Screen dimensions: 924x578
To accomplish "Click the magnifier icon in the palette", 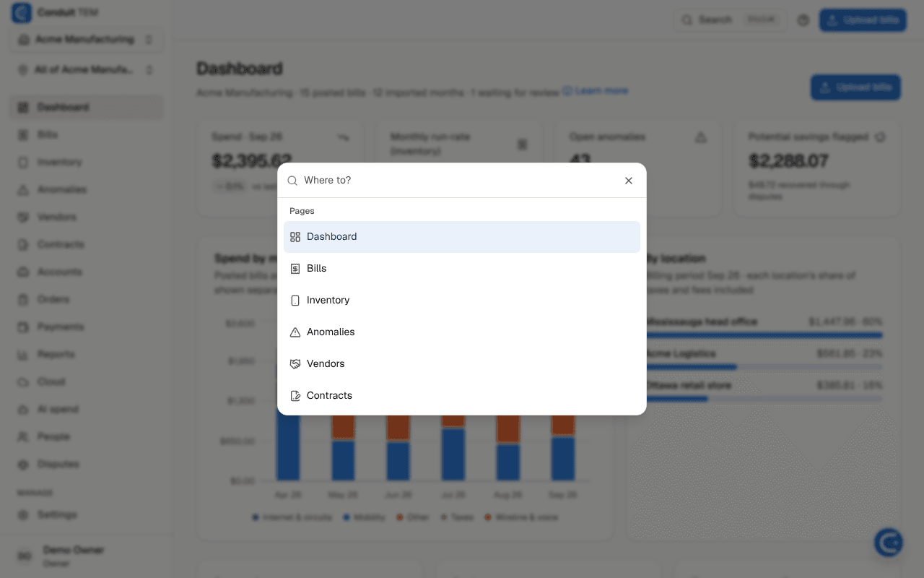I will pyautogui.click(x=292, y=181).
